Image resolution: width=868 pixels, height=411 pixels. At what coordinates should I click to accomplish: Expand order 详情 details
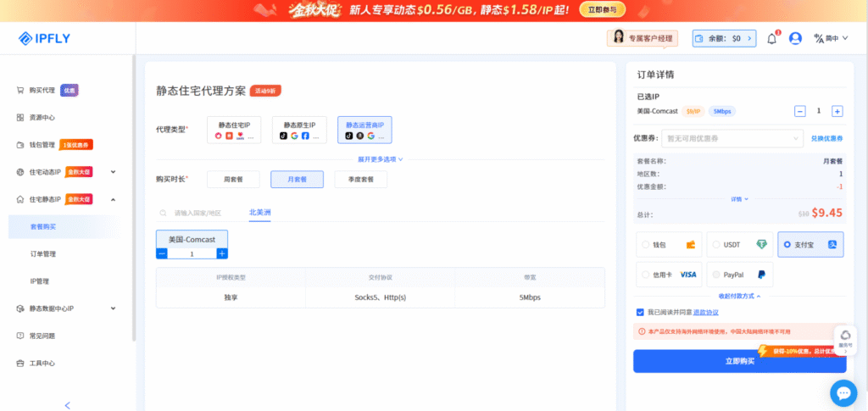tap(739, 199)
